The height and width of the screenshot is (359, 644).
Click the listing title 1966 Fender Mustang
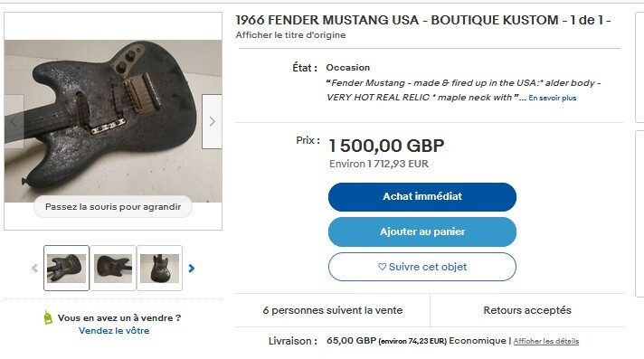[423, 20]
